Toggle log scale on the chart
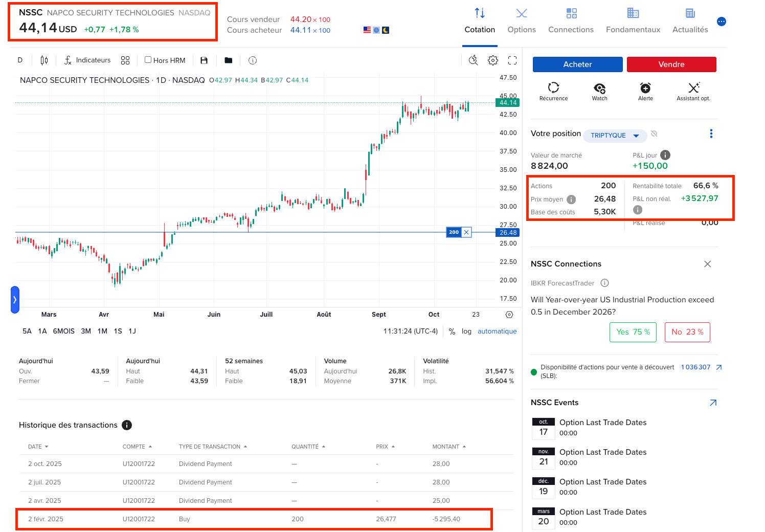This screenshot has height=532, width=765. click(466, 331)
